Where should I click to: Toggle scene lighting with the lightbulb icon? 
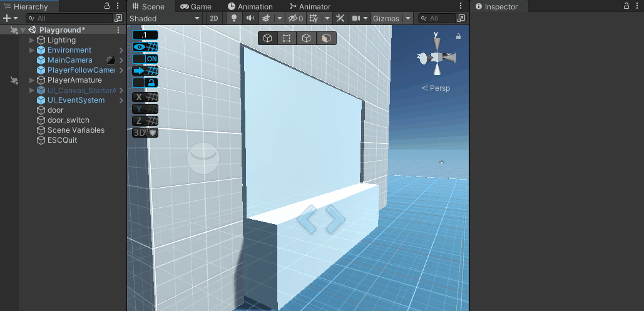coord(234,18)
